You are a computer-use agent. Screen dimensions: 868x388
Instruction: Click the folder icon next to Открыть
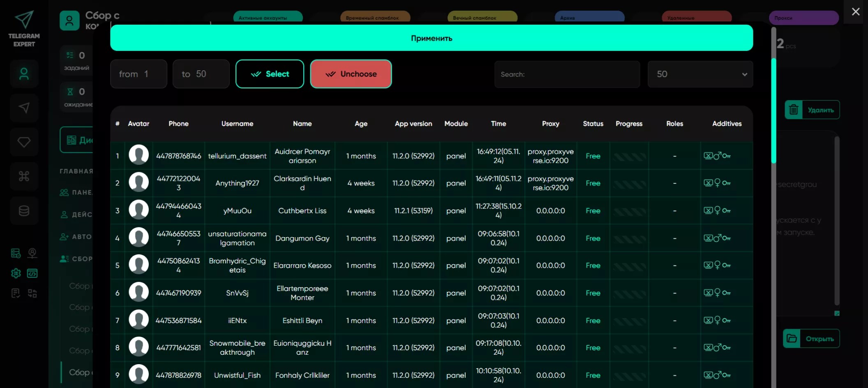(792, 339)
